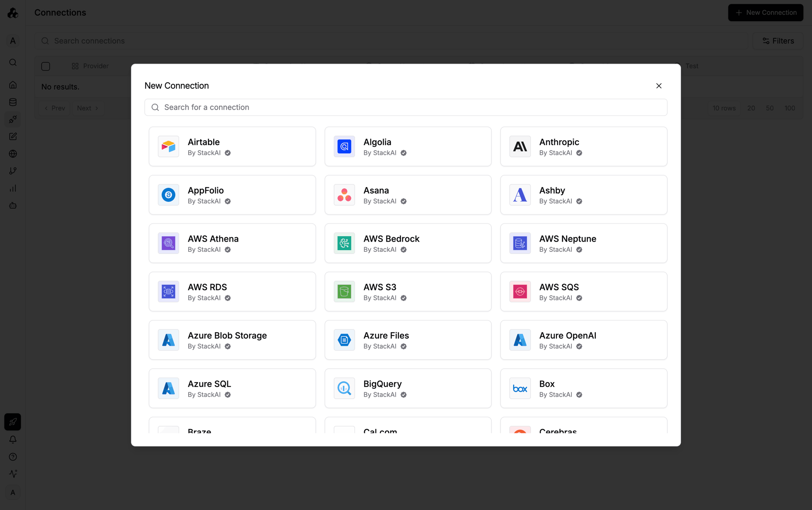Select the Azure OpenAI card title

tap(568, 335)
